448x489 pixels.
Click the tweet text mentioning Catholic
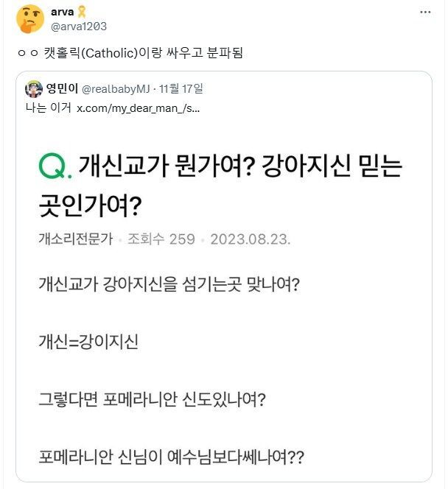[x=128, y=53]
